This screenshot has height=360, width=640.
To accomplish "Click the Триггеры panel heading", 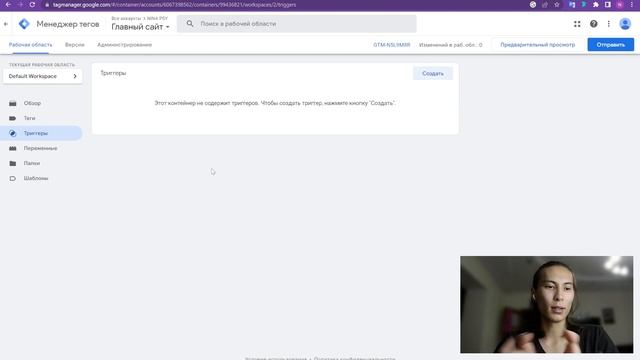I will (x=113, y=73).
